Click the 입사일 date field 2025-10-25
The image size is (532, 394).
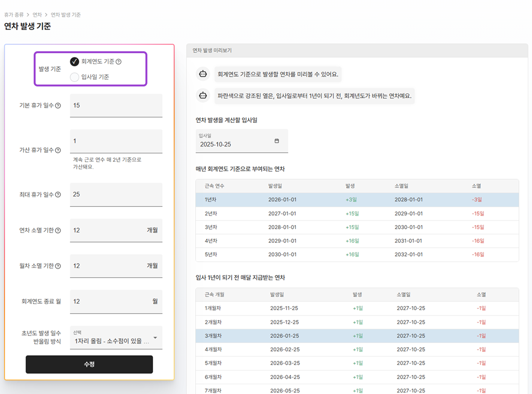coord(242,141)
